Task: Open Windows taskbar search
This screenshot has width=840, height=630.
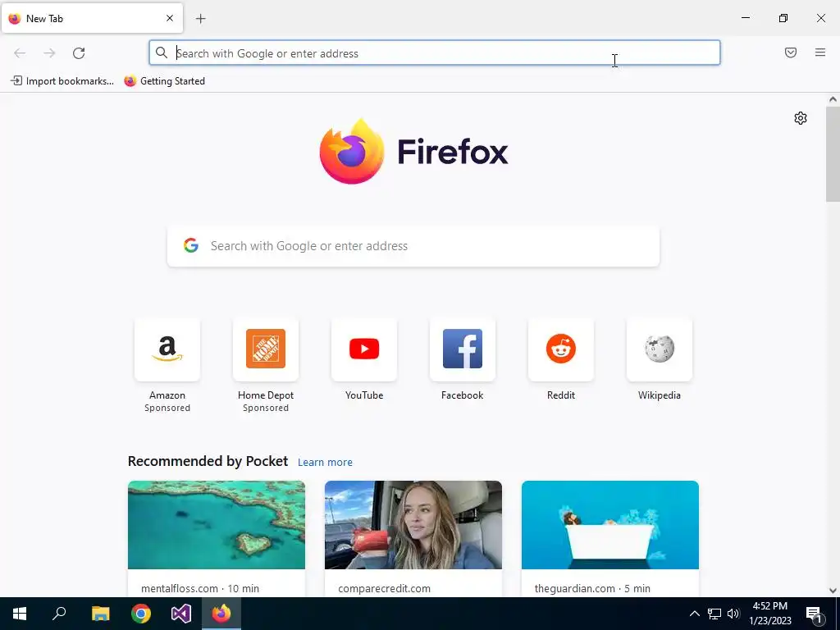Action: click(59, 614)
